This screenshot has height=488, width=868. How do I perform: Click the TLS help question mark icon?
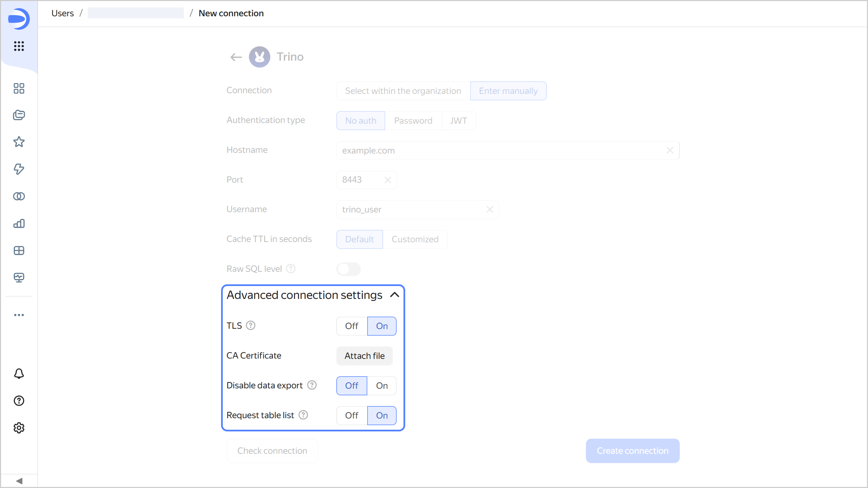click(251, 325)
